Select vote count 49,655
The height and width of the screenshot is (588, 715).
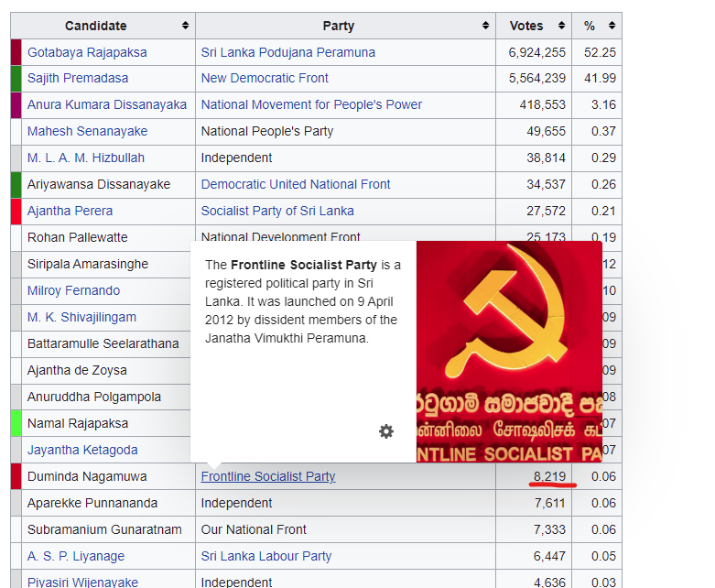click(x=546, y=131)
